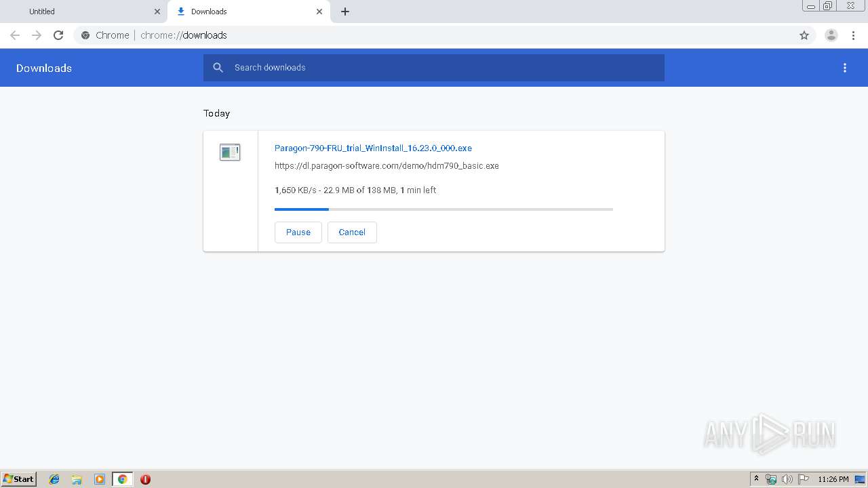
Task: Click the red circular icon in taskbar
Action: coord(145,479)
